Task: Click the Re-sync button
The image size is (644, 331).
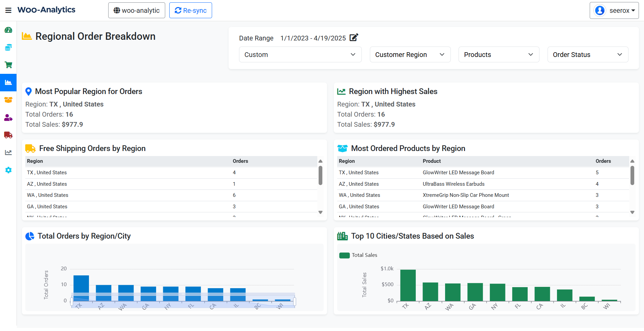Action: 191,10
